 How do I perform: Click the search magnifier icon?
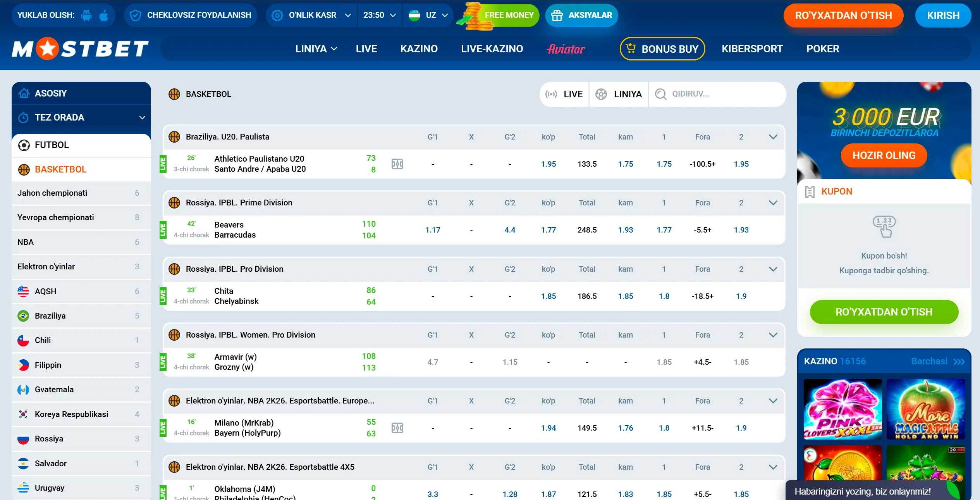(x=660, y=94)
